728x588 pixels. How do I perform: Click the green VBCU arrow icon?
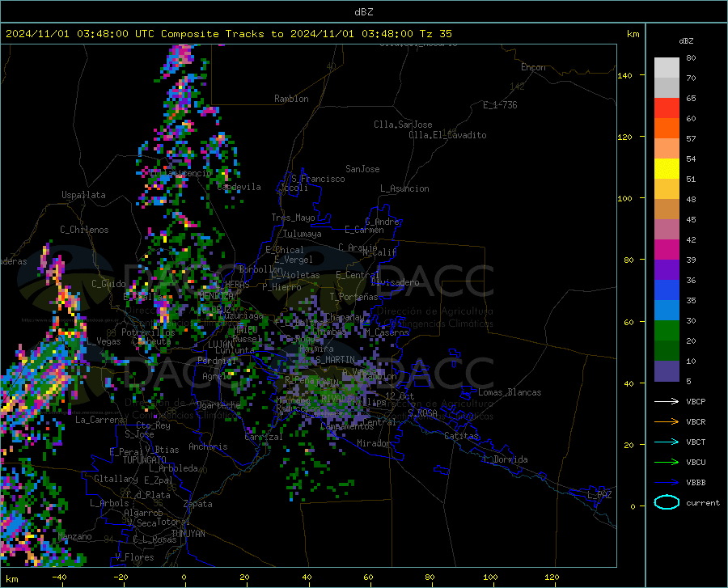[667, 462]
